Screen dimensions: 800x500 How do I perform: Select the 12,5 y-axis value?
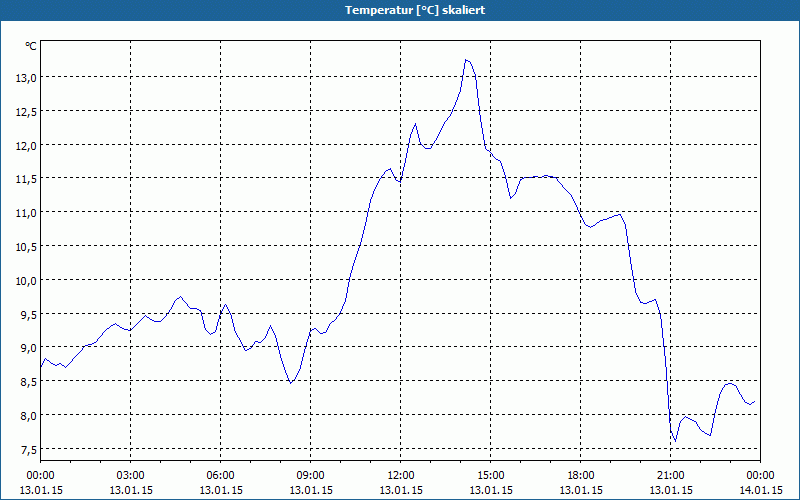coord(26,111)
